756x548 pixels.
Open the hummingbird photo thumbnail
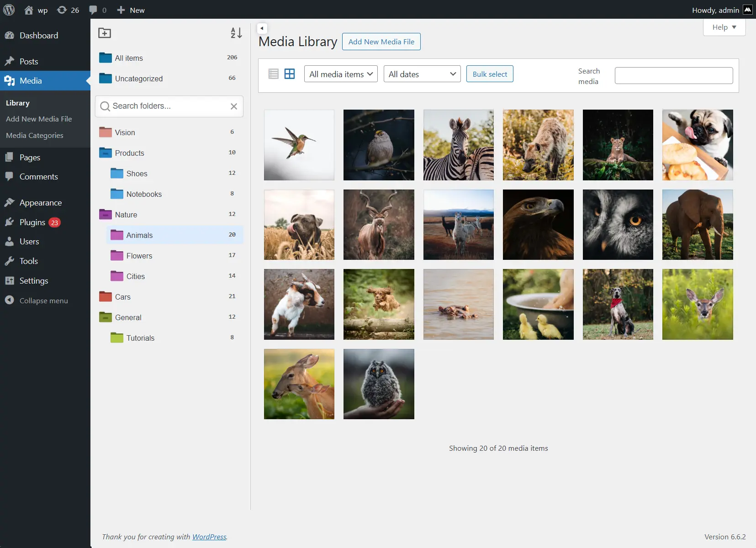click(x=299, y=145)
